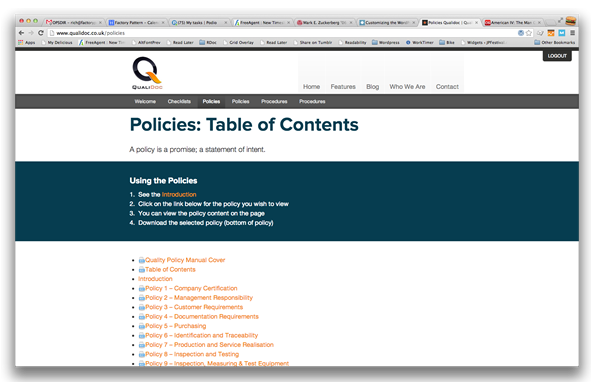Reload the page with the refresh icon
The image size is (591, 382).
pyautogui.click(x=41, y=33)
